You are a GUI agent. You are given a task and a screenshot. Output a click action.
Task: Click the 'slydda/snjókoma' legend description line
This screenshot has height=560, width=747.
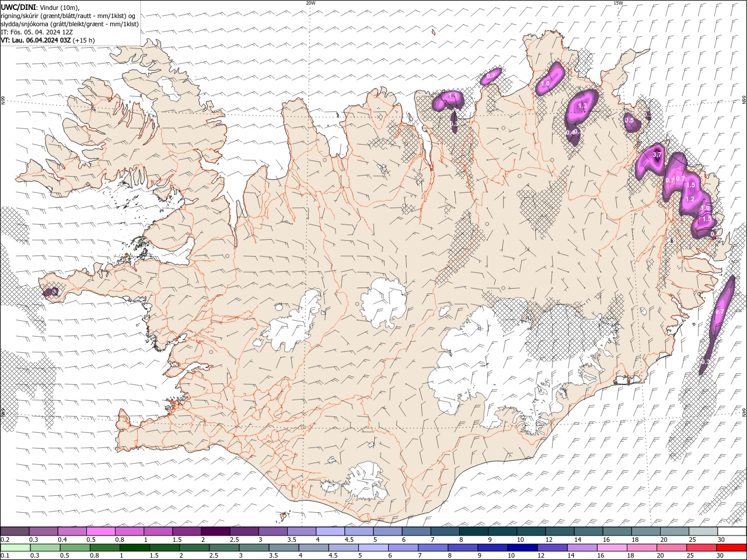(70, 24)
